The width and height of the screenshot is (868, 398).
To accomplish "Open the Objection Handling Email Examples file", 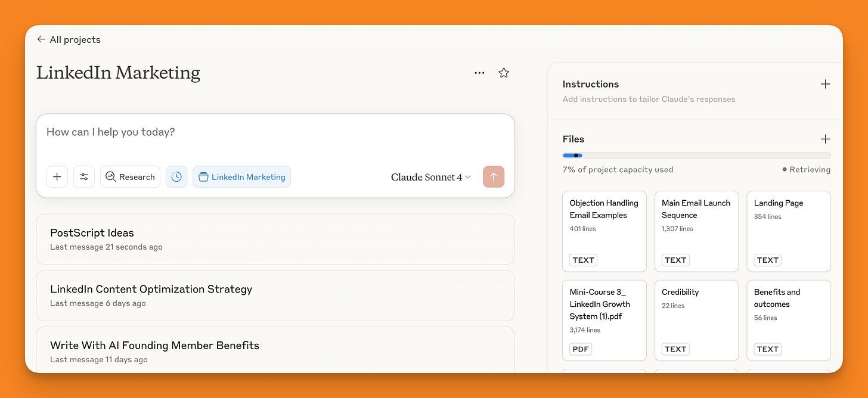I will coord(604,231).
